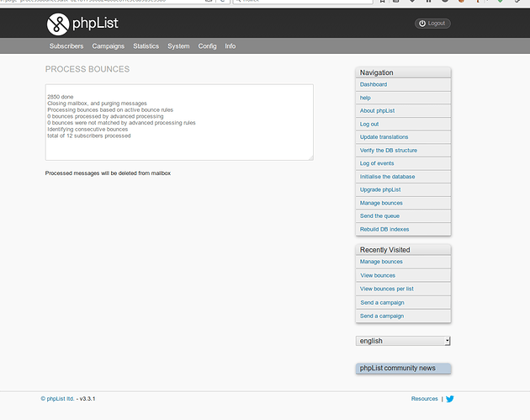Image resolution: width=530 pixels, height=420 pixels.
Task: Click the Twitter bird icon in footer
Action: click(x=449, y=399)
